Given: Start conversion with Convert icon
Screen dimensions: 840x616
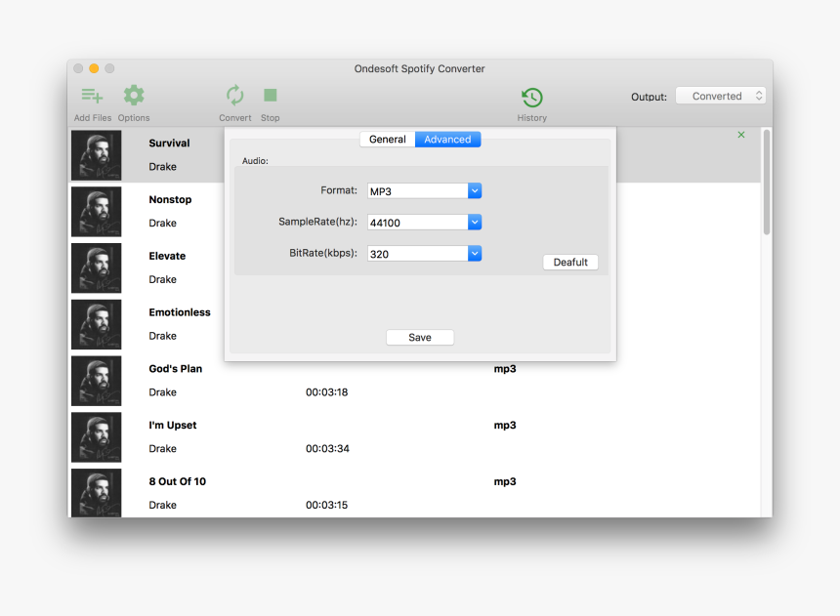Looking at the screenshot, I should tap(234, 96).
